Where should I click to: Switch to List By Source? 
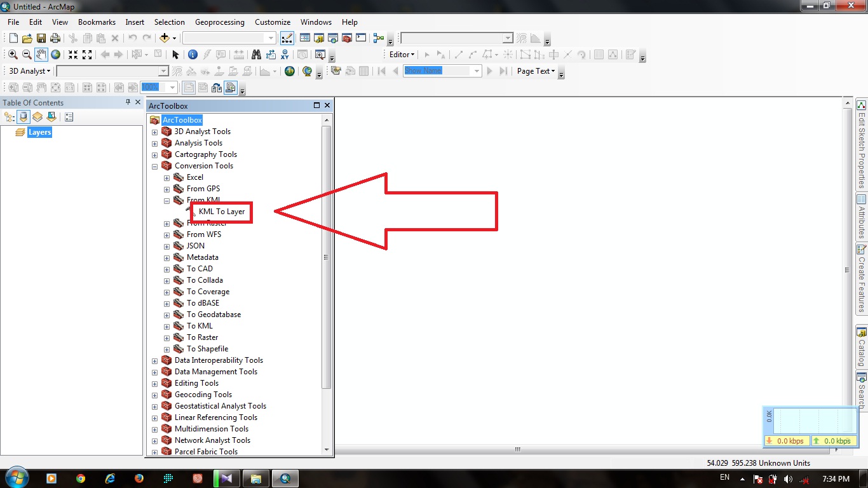click(24, 117)
